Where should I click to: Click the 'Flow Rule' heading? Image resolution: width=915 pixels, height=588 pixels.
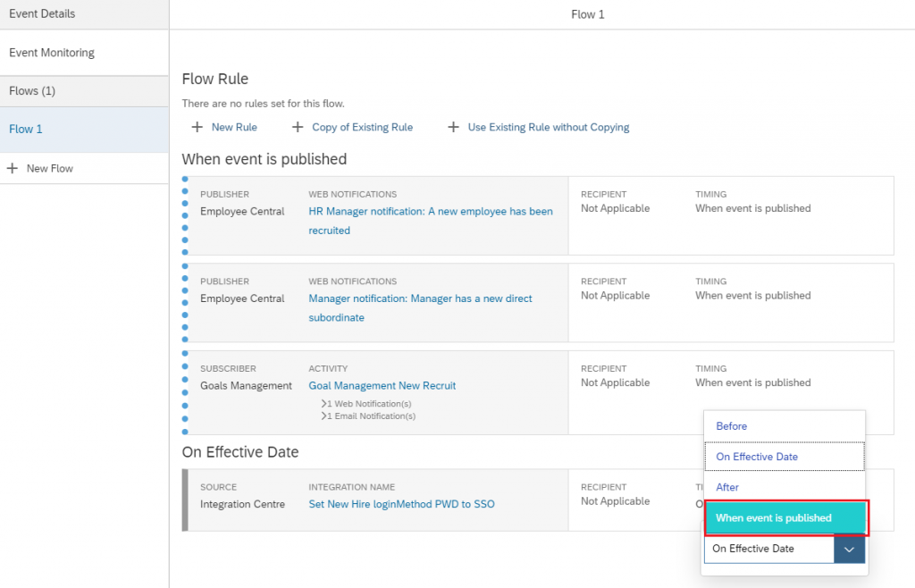tap(214, 79)
